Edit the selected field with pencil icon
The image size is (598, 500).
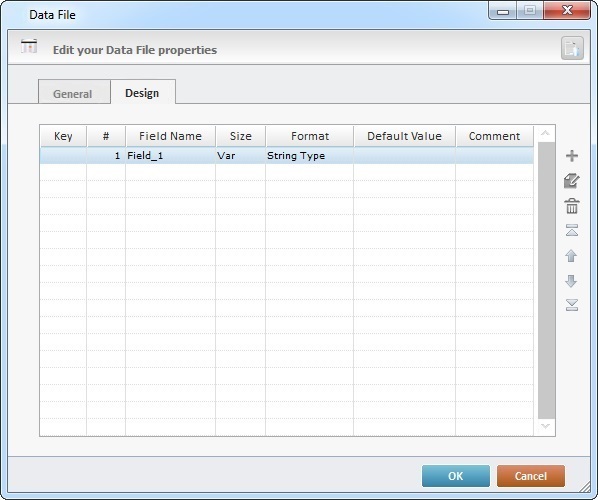point(571,181)
